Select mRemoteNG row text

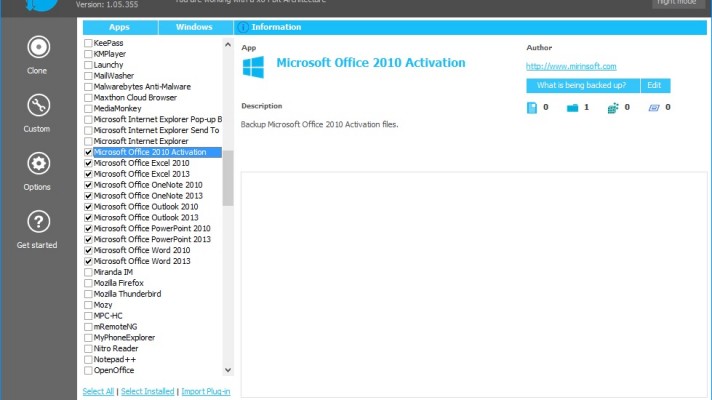[115, 326]
